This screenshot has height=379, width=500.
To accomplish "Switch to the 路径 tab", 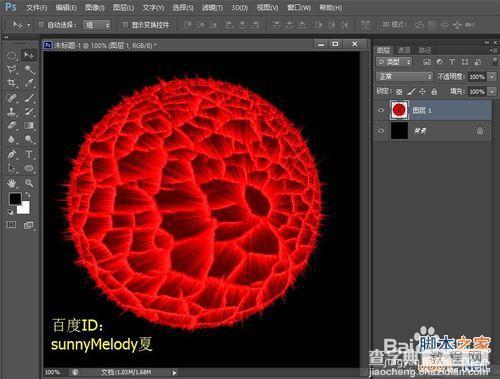I will pyautogui.click(x=425, y=50).
